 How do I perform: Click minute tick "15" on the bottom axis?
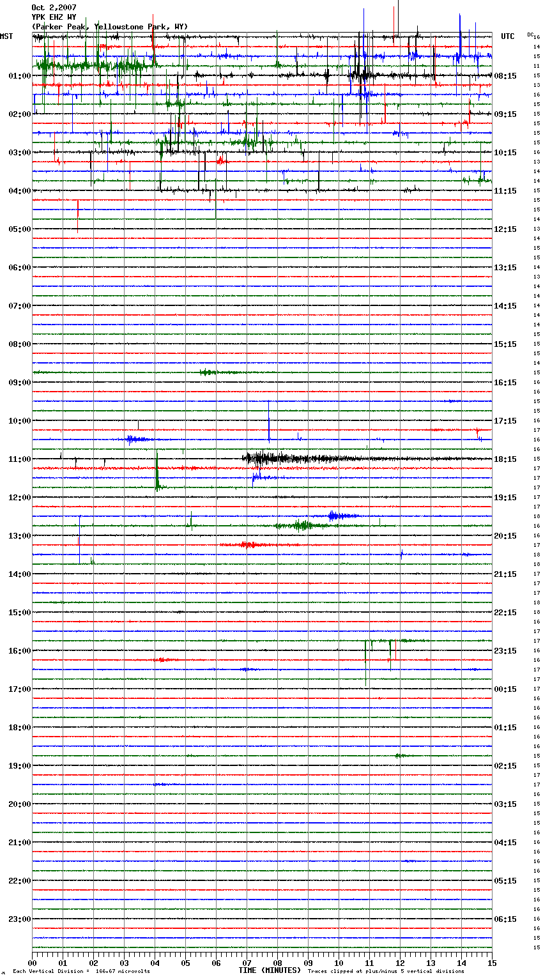click(492, 963)
